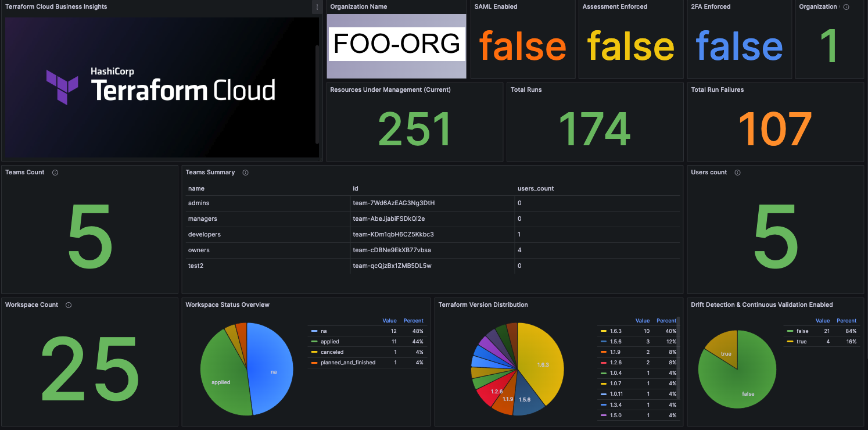
Task: Open the Total Runs panel title
Action: click(x=526, y=90)
